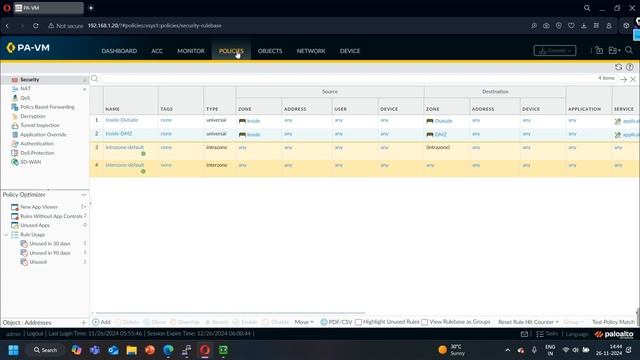This screenshot has width=640, height=360.
Task: Open the Inside-Outside rule
Action: tap(122, 120)
